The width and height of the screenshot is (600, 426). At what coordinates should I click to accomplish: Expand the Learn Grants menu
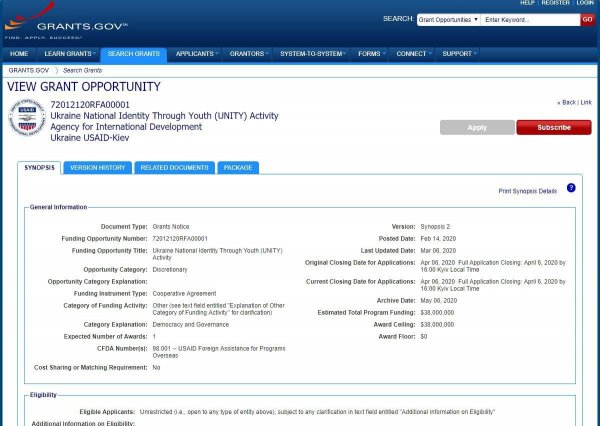[69, 53]
